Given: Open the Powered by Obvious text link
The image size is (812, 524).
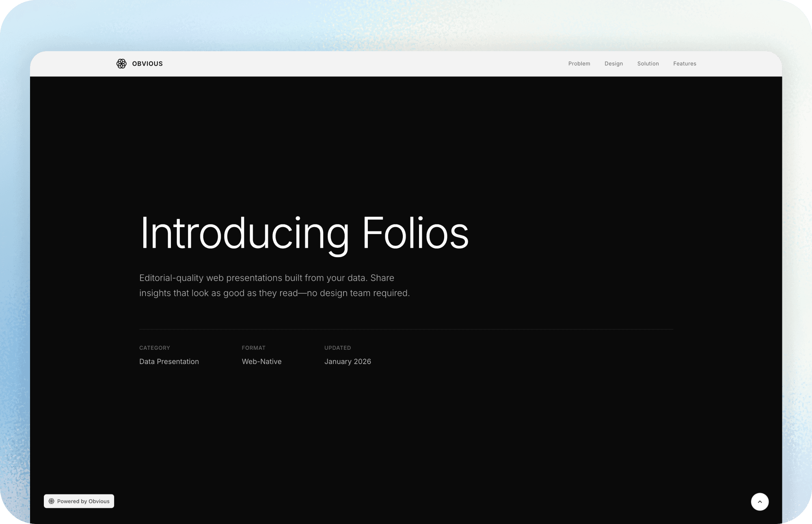Looking at the screenshot, I should (83, 501).
